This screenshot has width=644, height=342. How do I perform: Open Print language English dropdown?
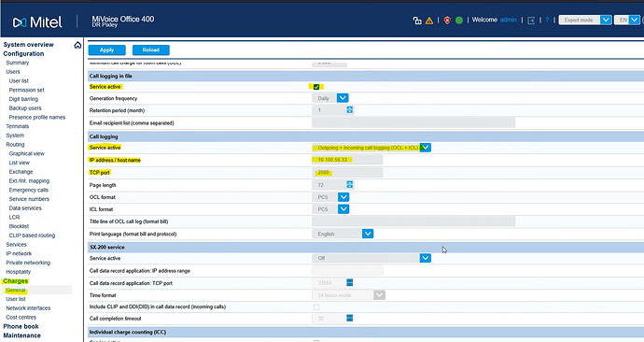coord(343,234)
